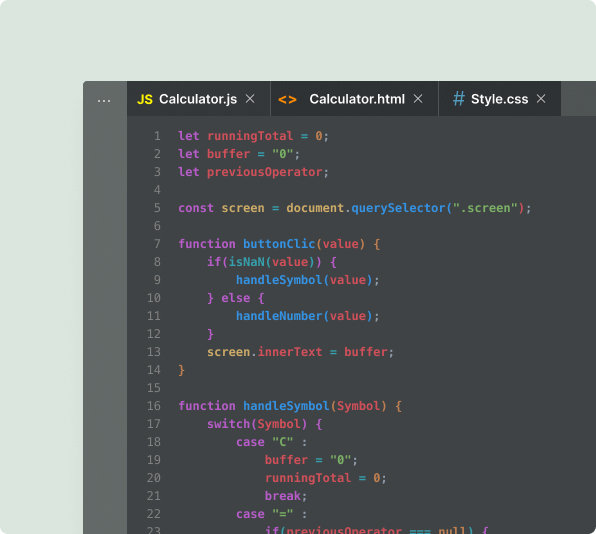
Task: Click 'querySelector' on line 5
Action: (398, 208)
